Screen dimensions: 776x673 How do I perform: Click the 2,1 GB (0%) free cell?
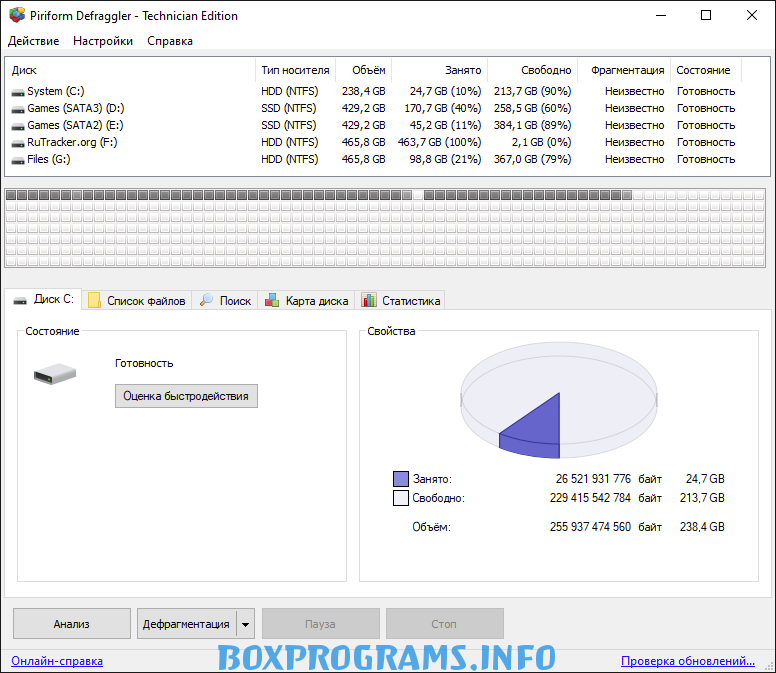pyautogui.click(x=541, y=143)
